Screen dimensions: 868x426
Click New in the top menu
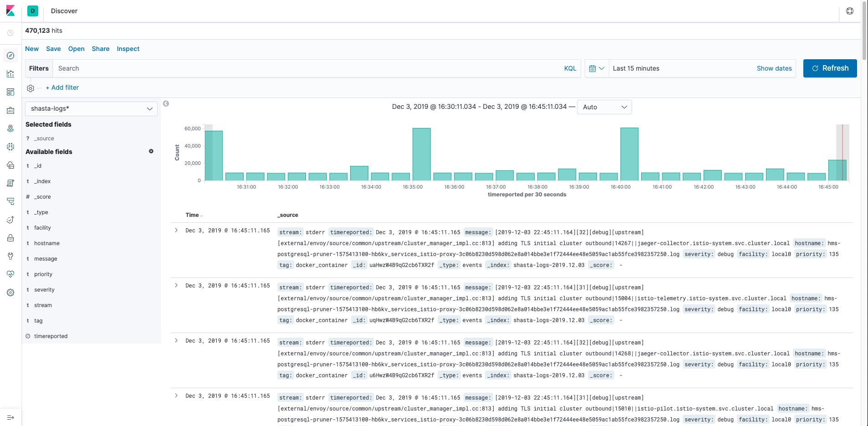(32, 49)
